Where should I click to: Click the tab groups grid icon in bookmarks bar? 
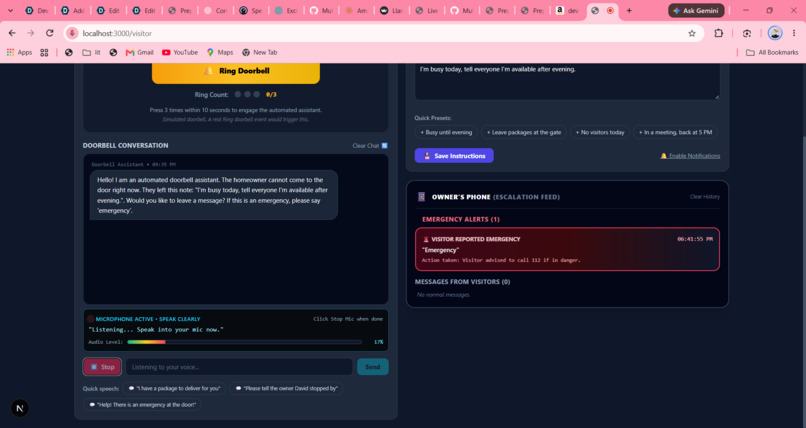pyautogui.click(x=44, y=52)
